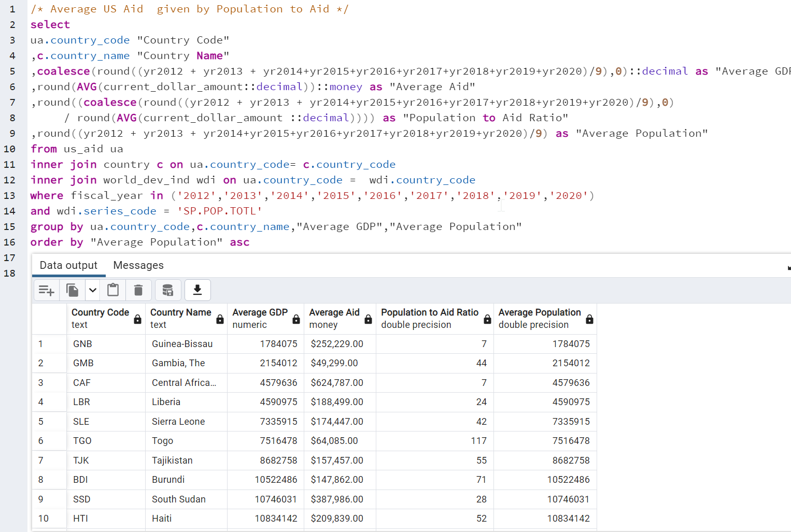Save data changes to the database
Image resolution: width=791 pixels, height=532 pixels.
coord(168,290)
